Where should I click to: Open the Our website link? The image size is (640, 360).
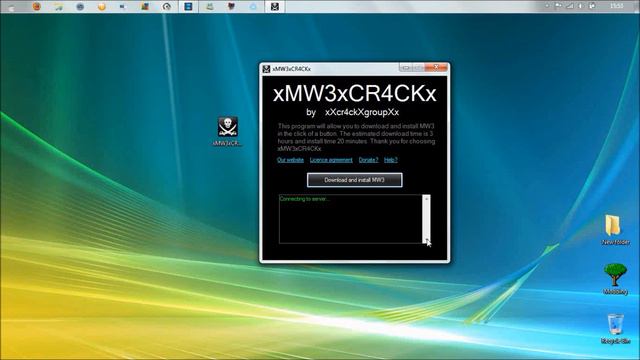point(290,160)
